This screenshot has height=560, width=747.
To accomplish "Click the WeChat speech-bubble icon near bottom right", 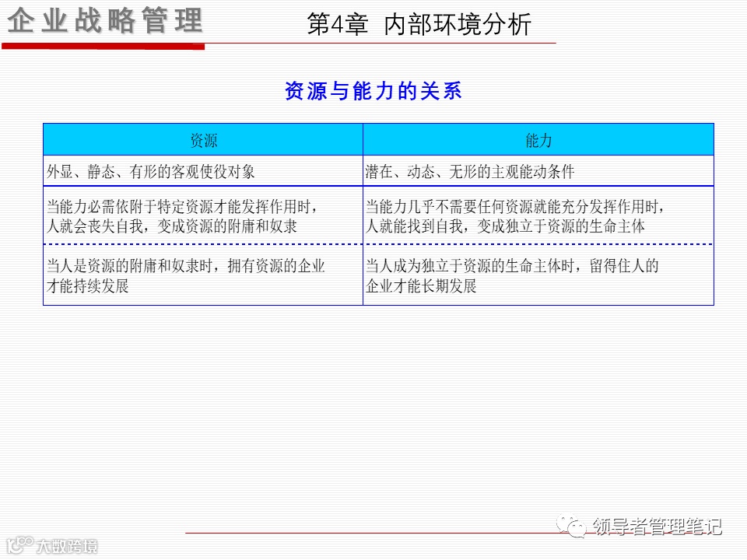I will click(x=573, y=526).
